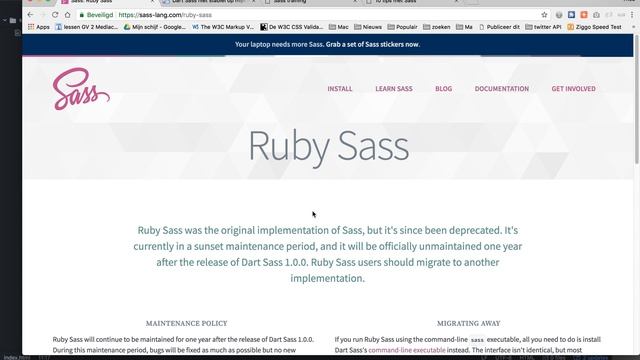The width and height of the screenshot is (640, 360).
Task: Click the Sass logo
Action: pos(81,89)
